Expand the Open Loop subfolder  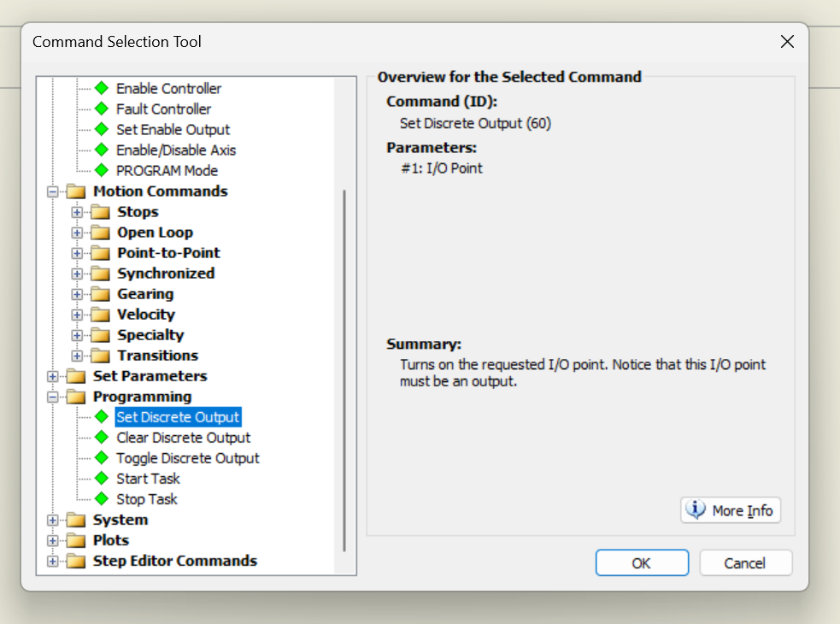tap(77, 233)
